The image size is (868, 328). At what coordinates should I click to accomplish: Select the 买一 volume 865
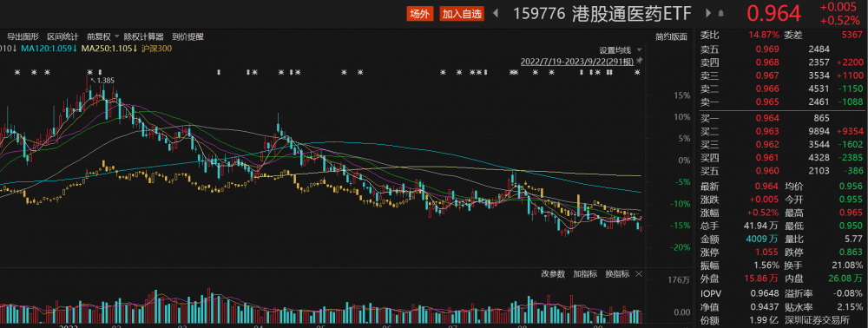click(821, 118)
